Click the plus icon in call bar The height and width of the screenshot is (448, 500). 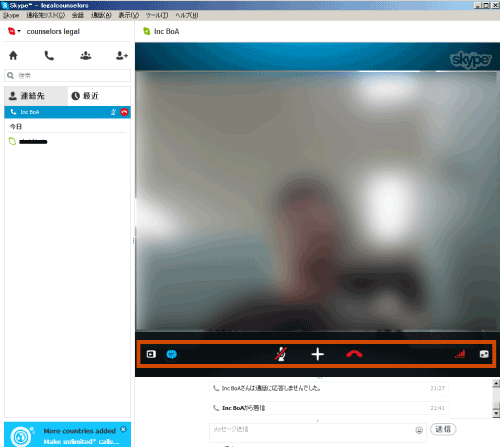pos(317,354)
